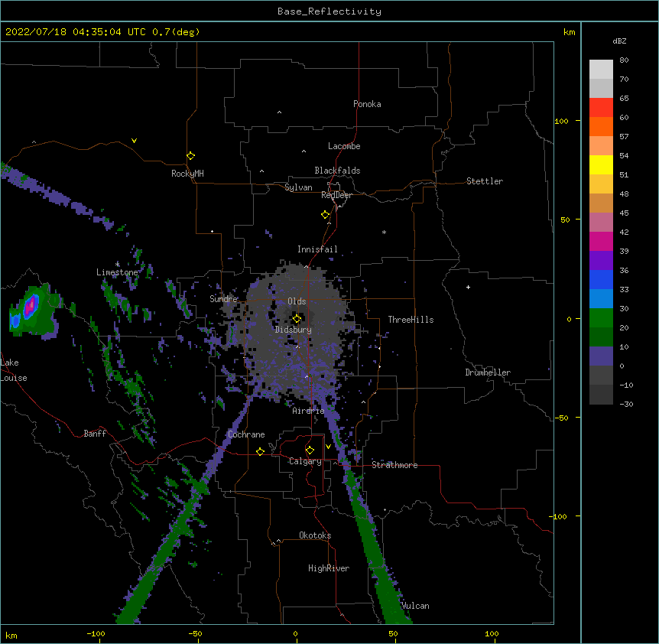This screenshot has width=659, height=644.
Task: Click the Calgary city label
Action: 305,461
